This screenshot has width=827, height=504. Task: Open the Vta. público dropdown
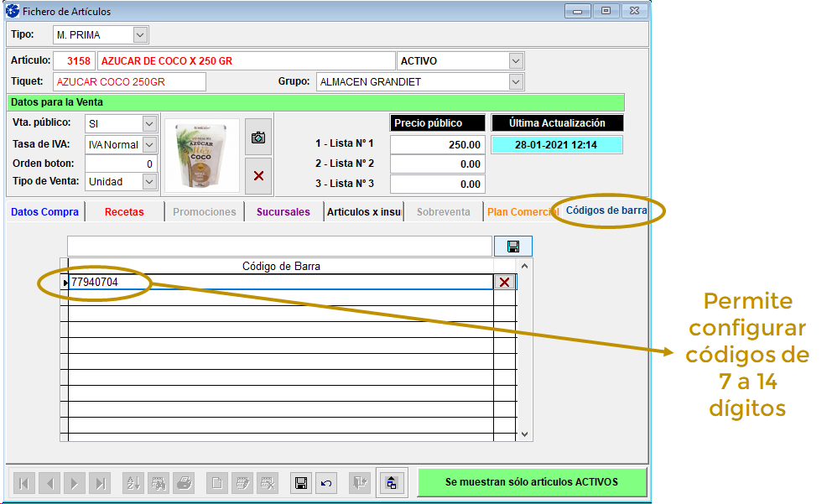pos(149,123)
